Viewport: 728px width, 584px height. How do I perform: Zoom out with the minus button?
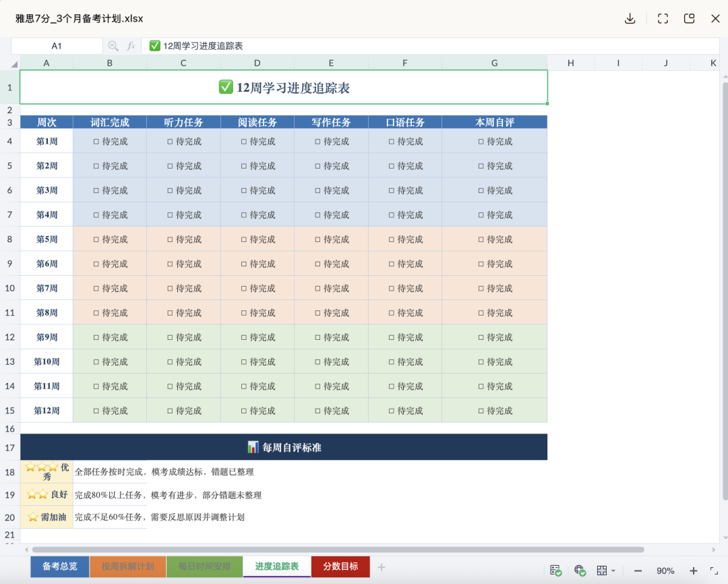[x=638, y=571]
